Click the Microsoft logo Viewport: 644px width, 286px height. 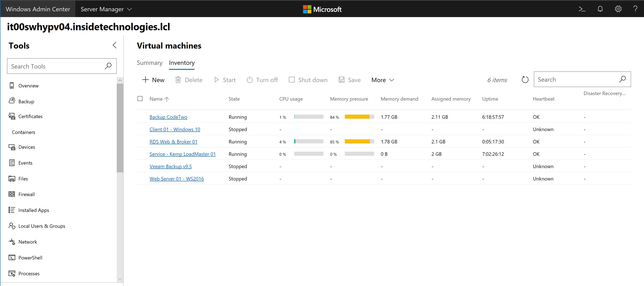[x=322, y=9]
